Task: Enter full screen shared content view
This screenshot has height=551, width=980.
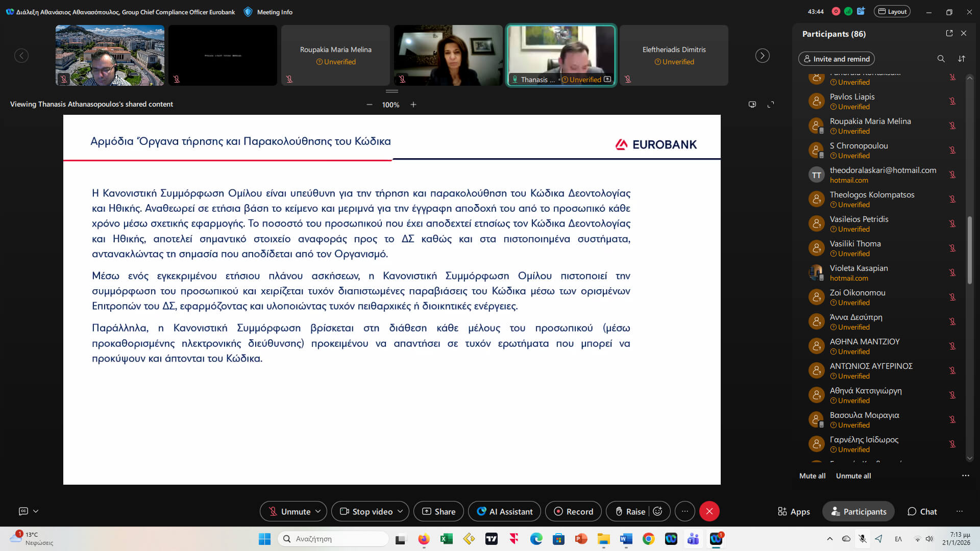Action: coord(771,105)
